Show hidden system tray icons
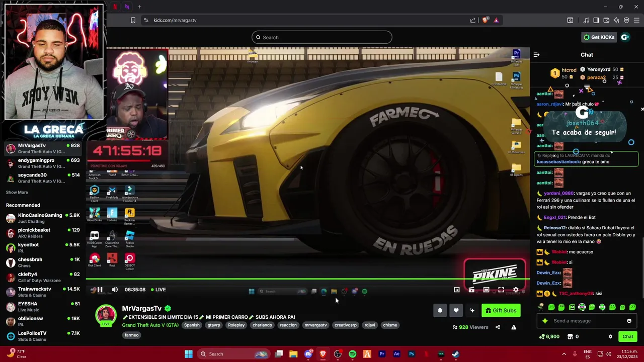Screen dimensions: 644x362 tap(564, 354)
